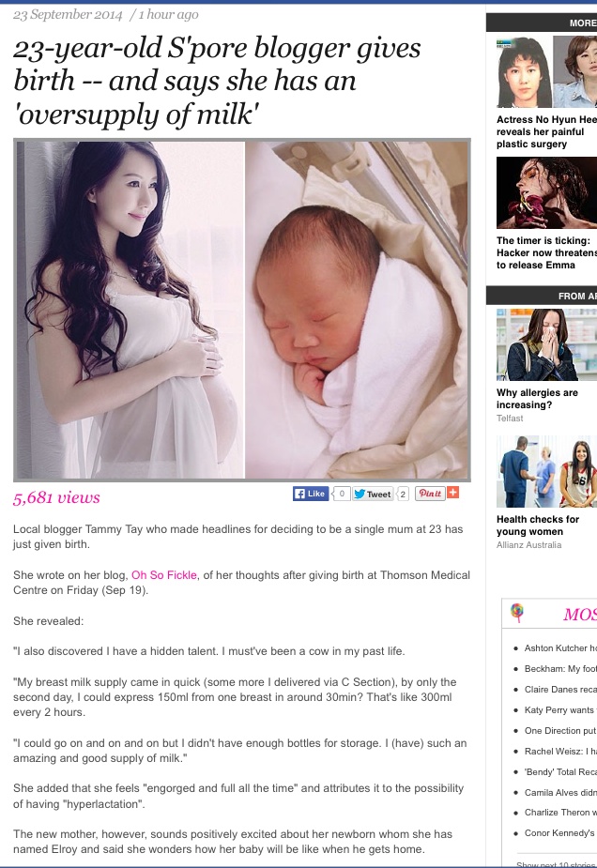Click the tweet count bubble

click(x=403, y=494)
